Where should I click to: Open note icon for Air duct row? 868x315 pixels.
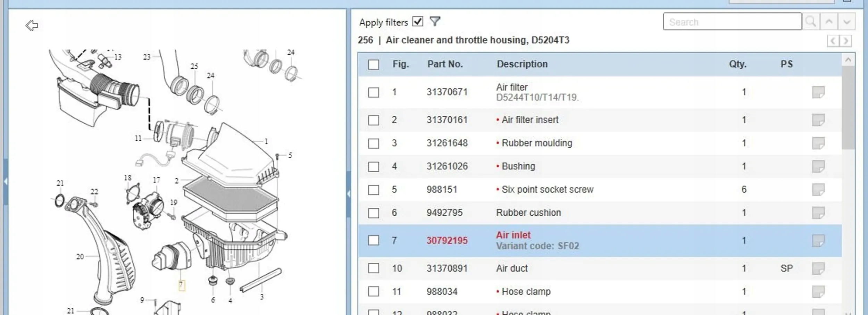point(818,268)
